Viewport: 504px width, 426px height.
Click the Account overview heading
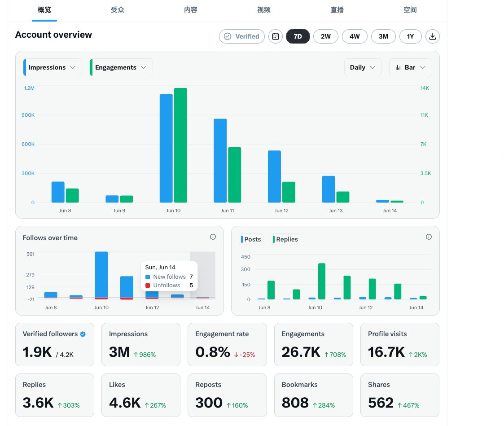click(x=53, y=35)
